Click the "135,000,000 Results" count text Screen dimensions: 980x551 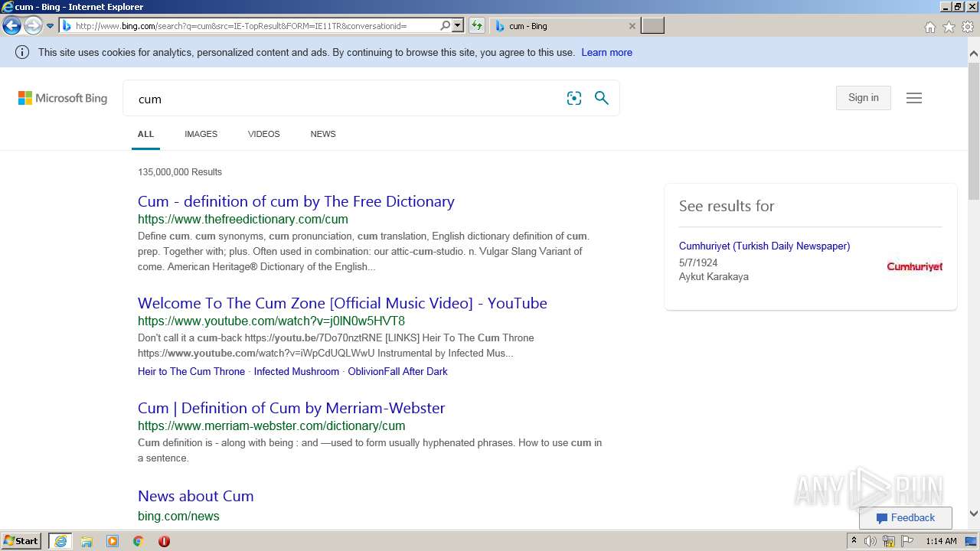(x=180, y=172)
